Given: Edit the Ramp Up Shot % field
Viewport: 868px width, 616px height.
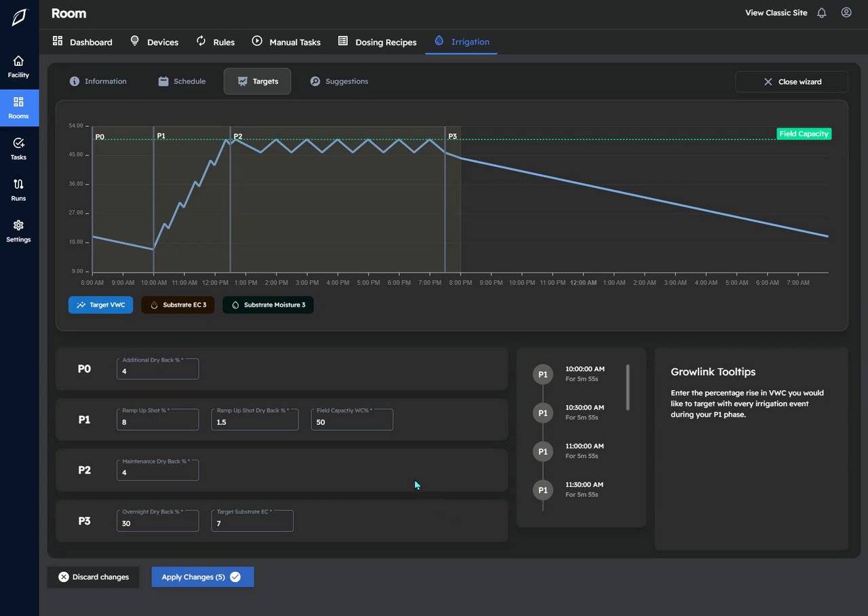Looking at the screenshot, I should click(x=157, y=419).
